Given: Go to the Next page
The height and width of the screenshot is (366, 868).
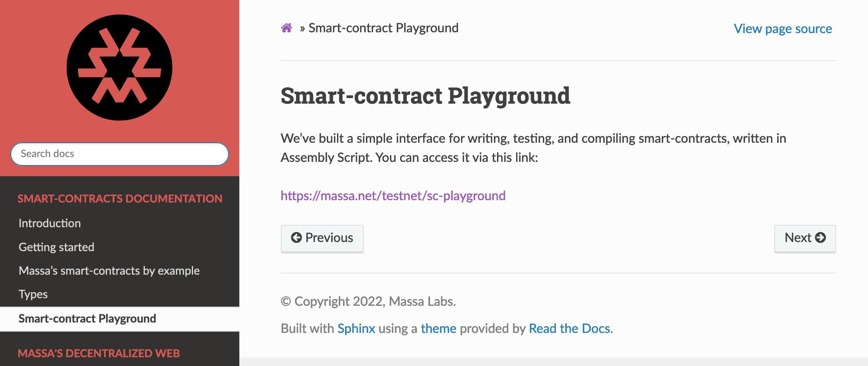Looking at the screenshot, I should coord(805,238).
